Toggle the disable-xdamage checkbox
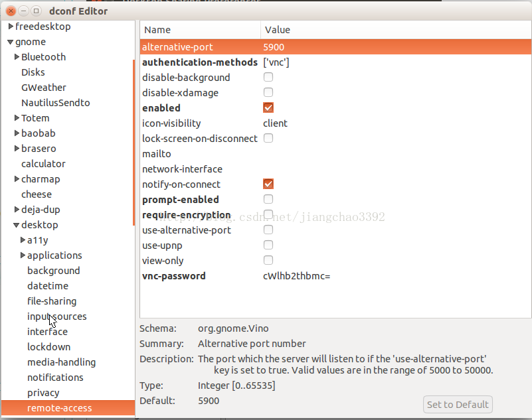Viewport: 532px width, 420px height. click(x=268, y=92)
